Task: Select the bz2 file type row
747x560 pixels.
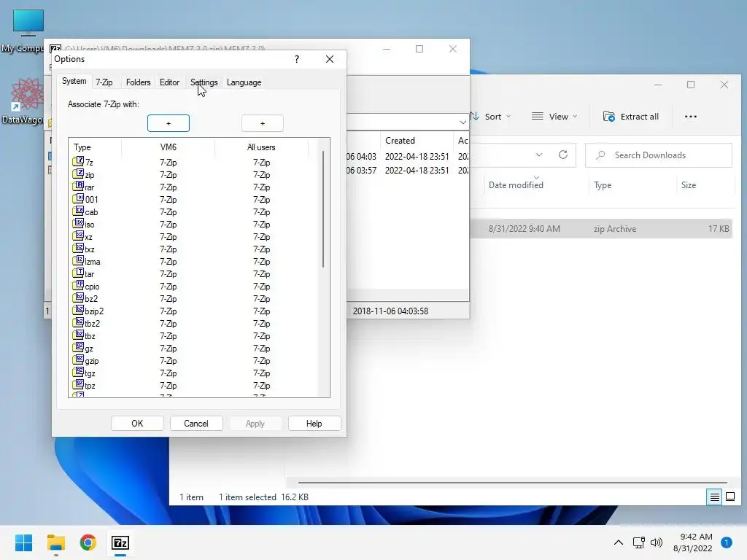Action: tap(194, 298)
